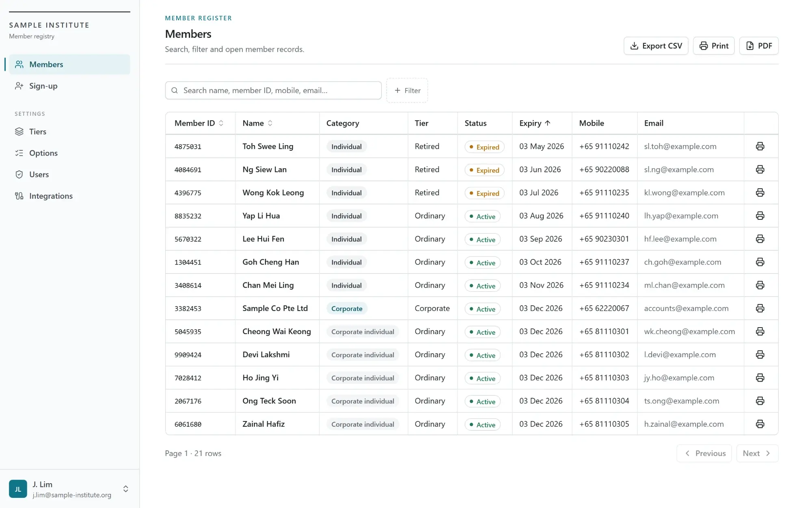This screenshot has width=812, height=508.
Task: Print record for Devi Lakshmi
Action: (x=760, y=355)
